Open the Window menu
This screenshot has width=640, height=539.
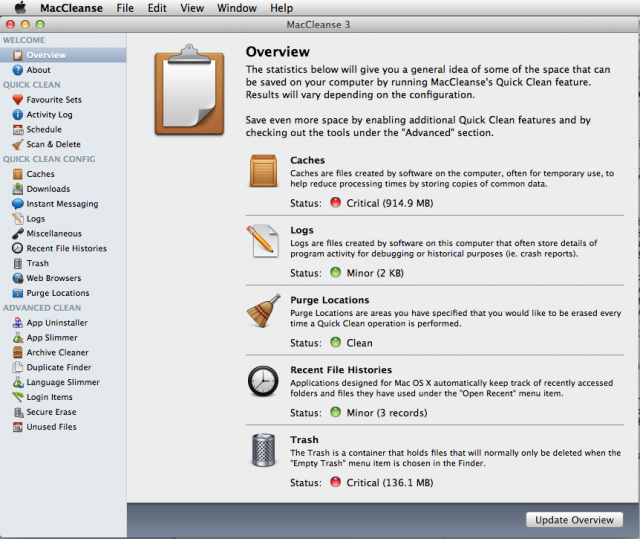tap(237, 8)
